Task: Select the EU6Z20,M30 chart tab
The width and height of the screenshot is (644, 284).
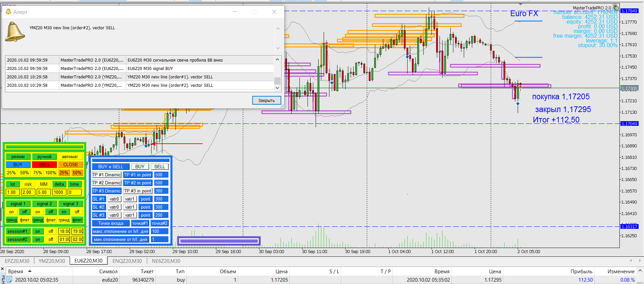Action: (89, 261)
